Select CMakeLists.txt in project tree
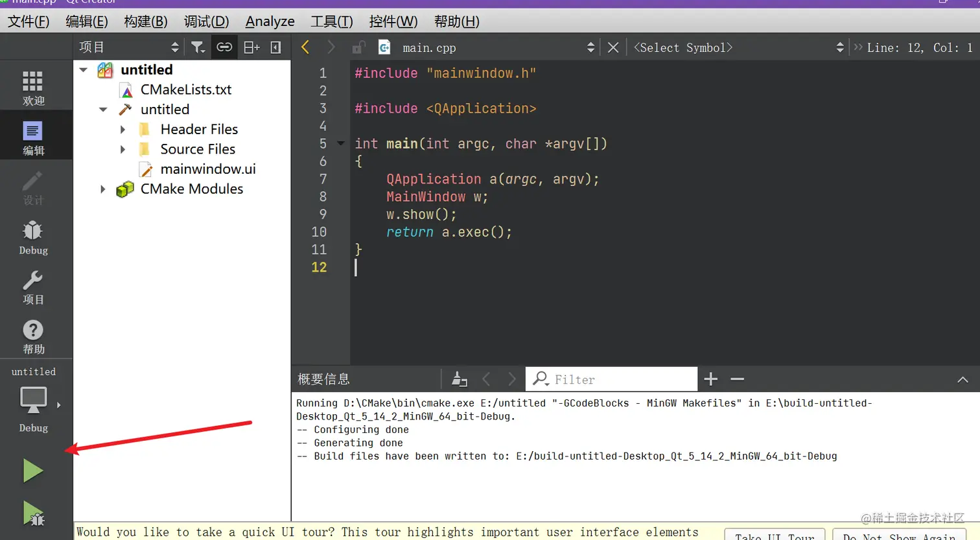Image resolution: width=980 pixels, height=540 pixels. click(186, 90)
